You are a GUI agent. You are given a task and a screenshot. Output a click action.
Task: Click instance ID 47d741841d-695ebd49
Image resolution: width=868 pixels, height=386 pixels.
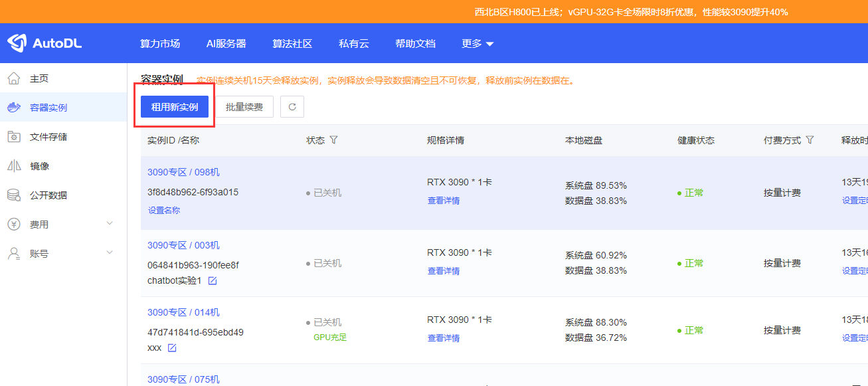coord(195,332)
